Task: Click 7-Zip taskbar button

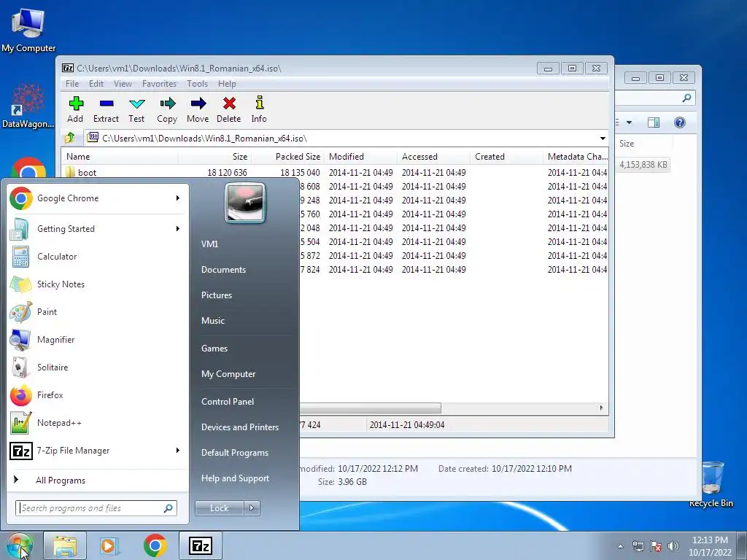Action: coord(201,545)
